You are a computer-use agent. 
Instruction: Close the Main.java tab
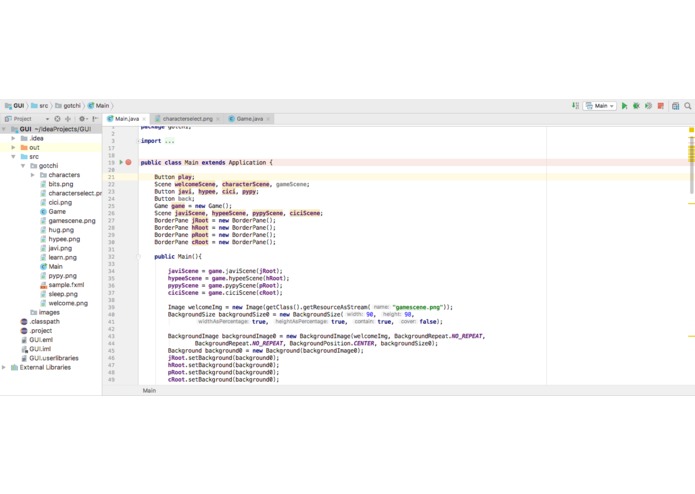[x=144, y=119]
